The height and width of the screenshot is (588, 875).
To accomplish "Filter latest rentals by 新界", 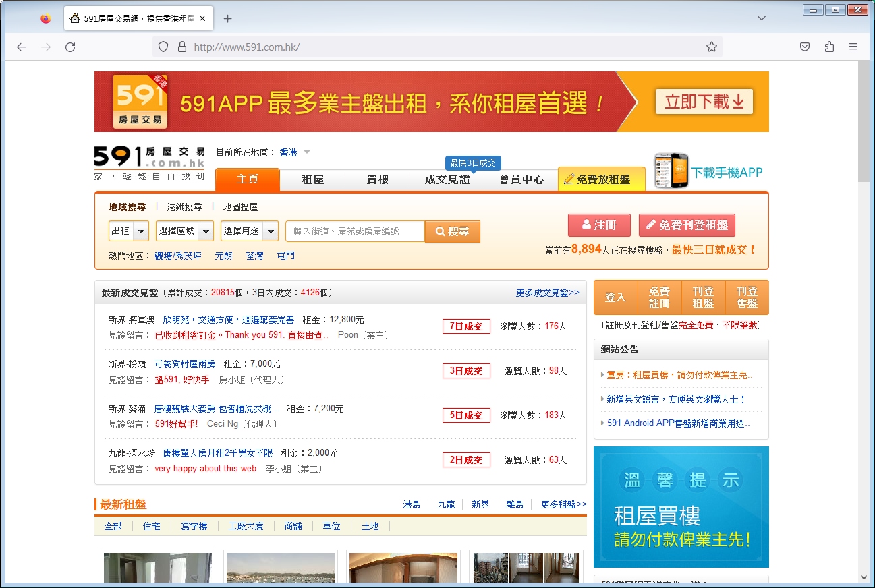I will pyautogui.click(x=480, y=504).
